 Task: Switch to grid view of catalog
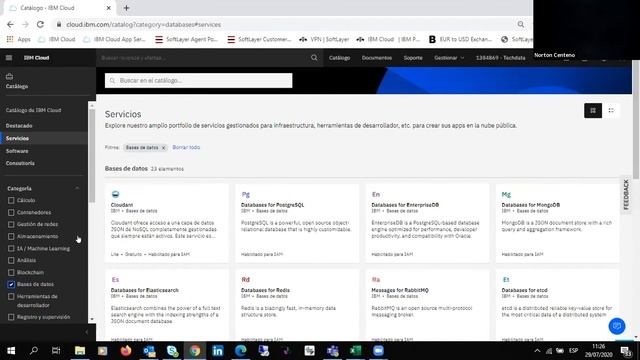coord(593,111)
